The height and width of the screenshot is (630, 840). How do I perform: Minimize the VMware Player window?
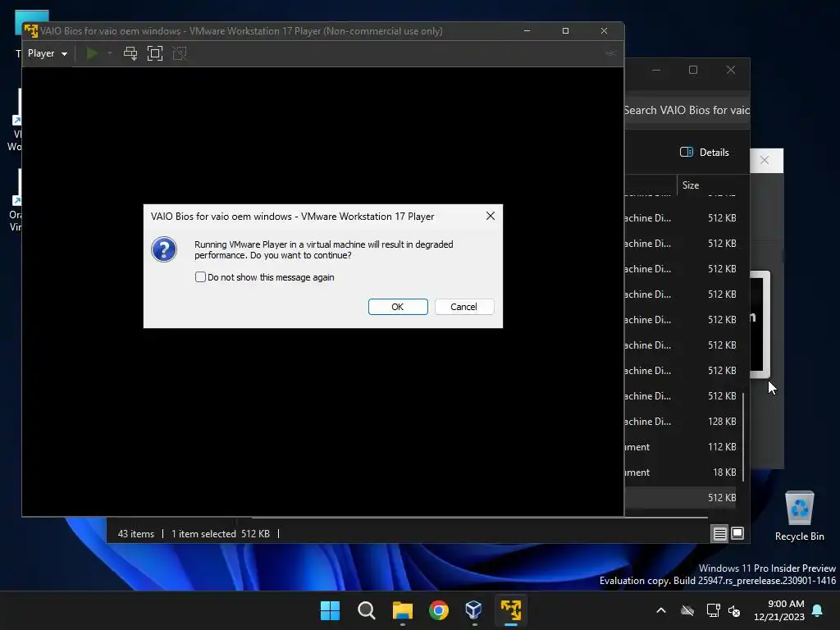tap(527, 31)
